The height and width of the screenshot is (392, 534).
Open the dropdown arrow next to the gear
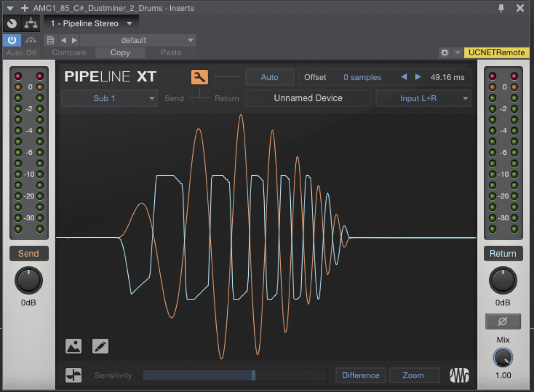[457, 52]
